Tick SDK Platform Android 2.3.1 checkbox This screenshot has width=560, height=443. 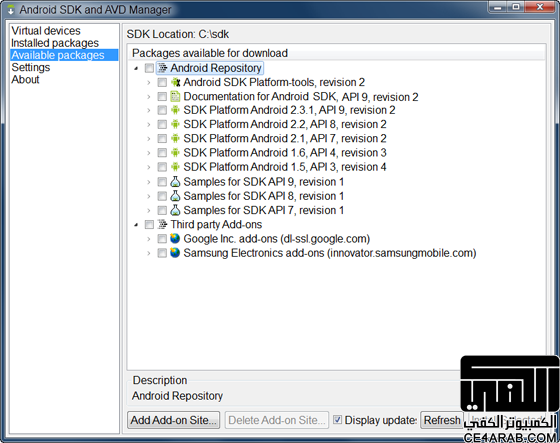tap(162, 110)
